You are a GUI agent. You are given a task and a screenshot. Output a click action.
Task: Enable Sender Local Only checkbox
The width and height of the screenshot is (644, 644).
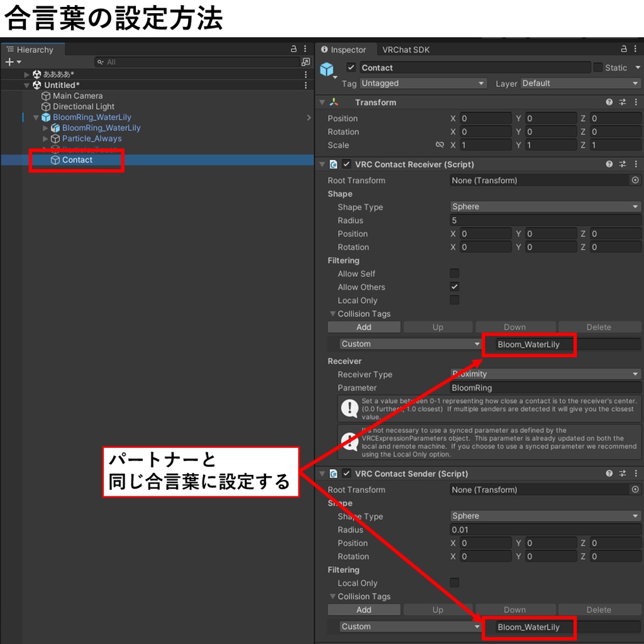(454, 582)
